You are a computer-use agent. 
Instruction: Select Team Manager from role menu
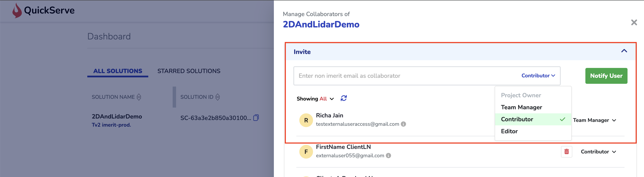533,107
